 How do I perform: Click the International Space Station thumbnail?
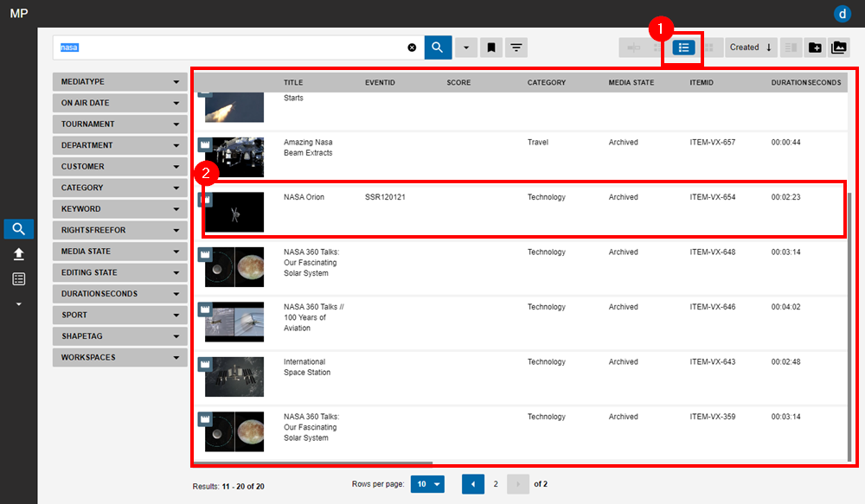(234, 376)
